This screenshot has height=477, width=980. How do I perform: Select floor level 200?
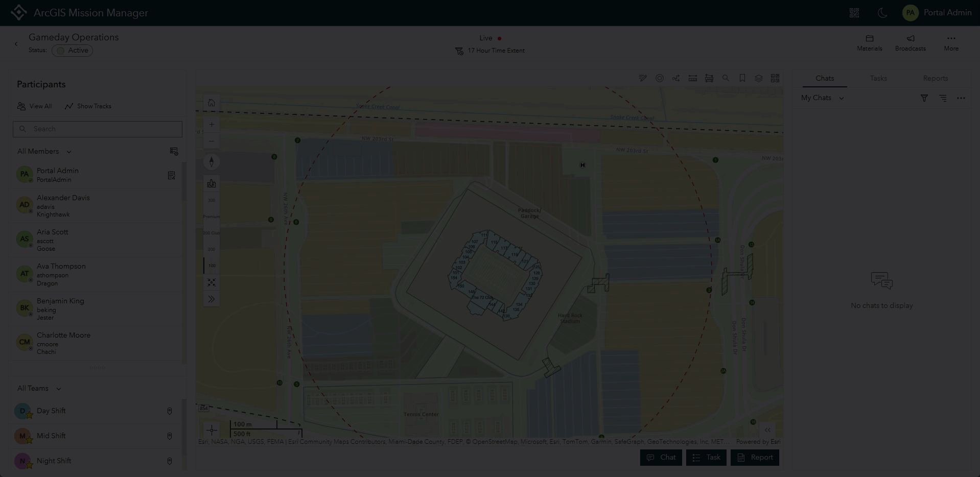(x=212, y=249)
